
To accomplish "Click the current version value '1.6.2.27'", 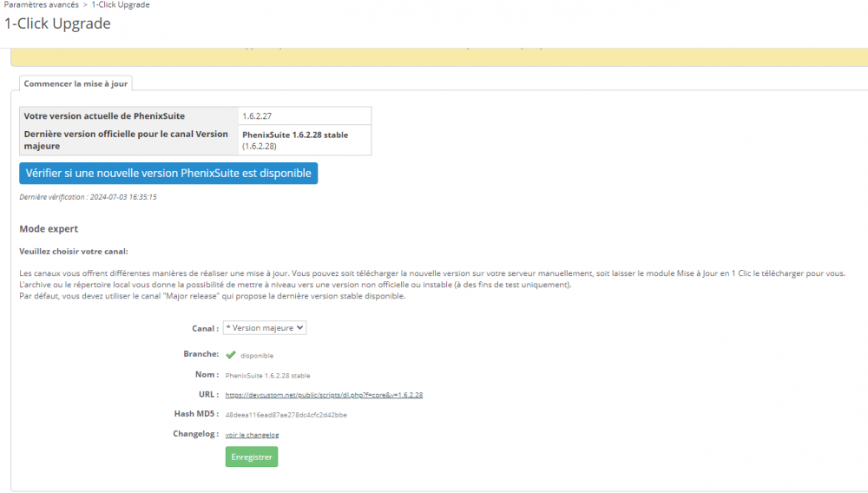I will point(257,116).
